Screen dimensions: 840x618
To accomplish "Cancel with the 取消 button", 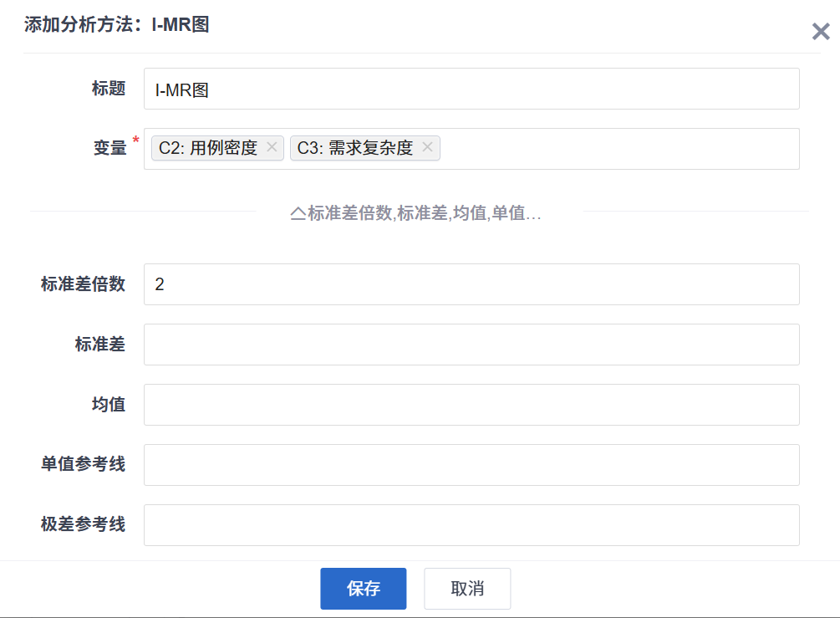I will (467, 589).
